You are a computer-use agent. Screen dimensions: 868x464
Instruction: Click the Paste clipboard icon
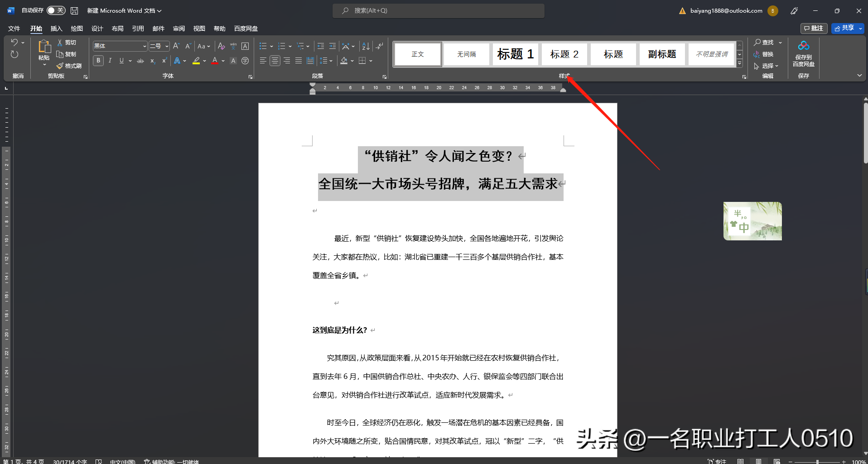pos(44,47)
